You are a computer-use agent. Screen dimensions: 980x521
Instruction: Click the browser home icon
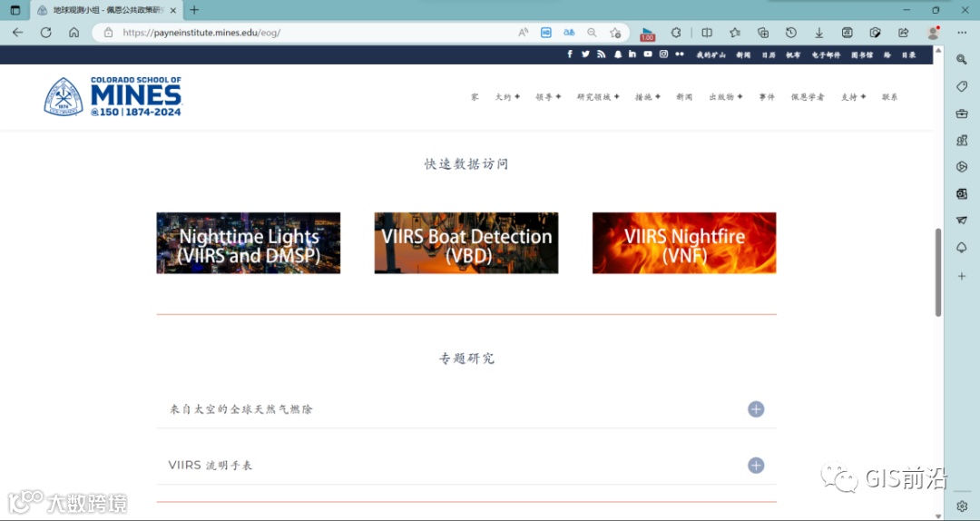point(73,33)
